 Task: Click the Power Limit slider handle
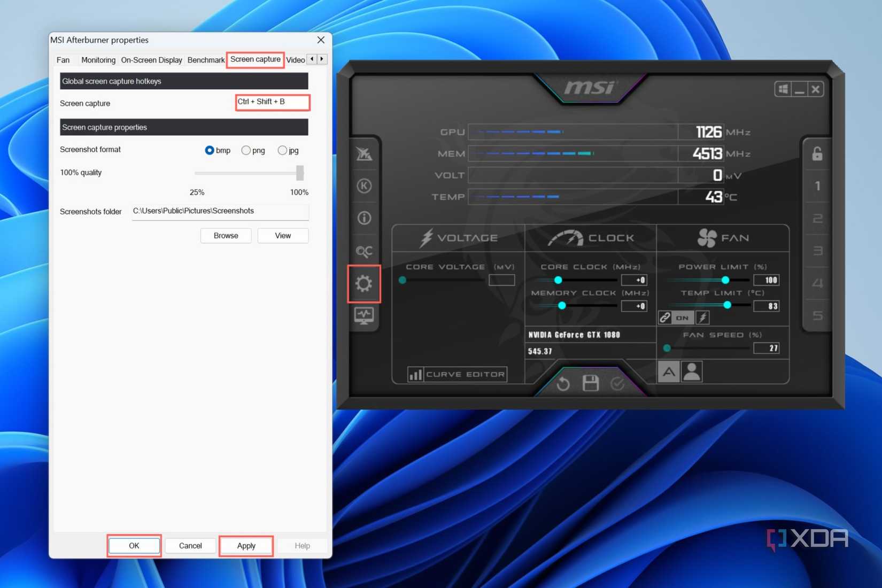725,280
